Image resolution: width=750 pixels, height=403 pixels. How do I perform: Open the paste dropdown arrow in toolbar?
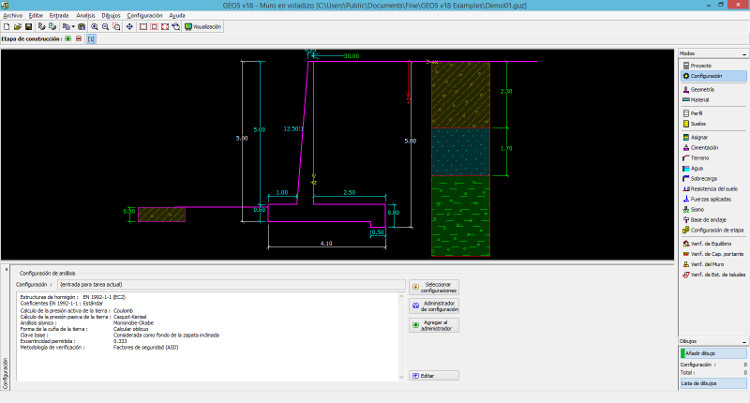click(x=72, y=27)
